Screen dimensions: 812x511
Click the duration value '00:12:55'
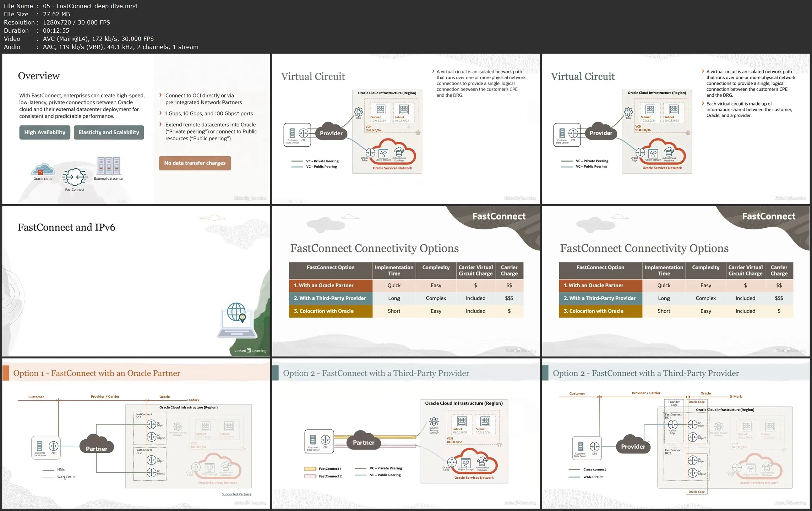(x=56, y=31)
